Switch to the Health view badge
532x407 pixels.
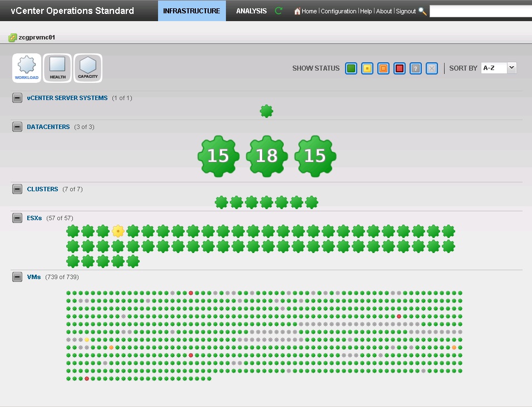[57, 68]
